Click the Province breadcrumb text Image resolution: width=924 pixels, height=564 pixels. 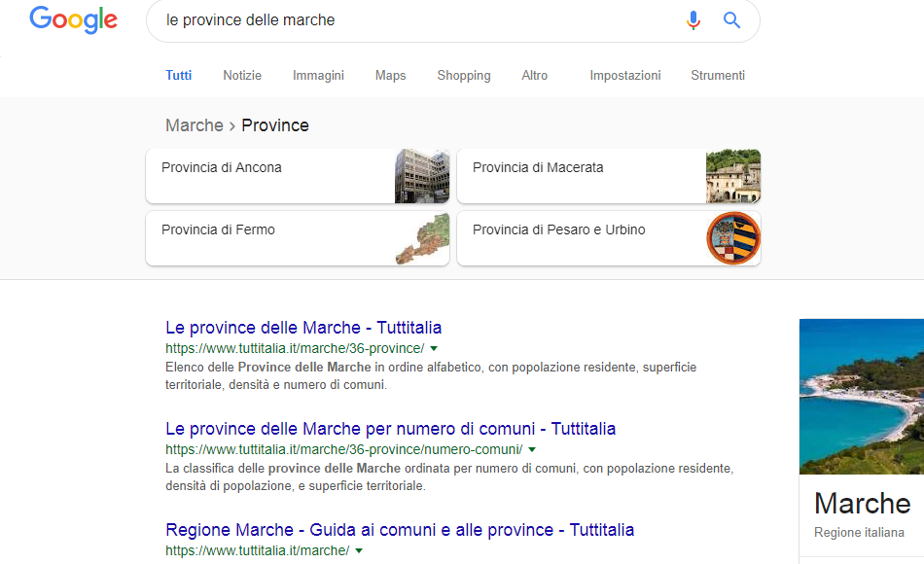point(275,125)
